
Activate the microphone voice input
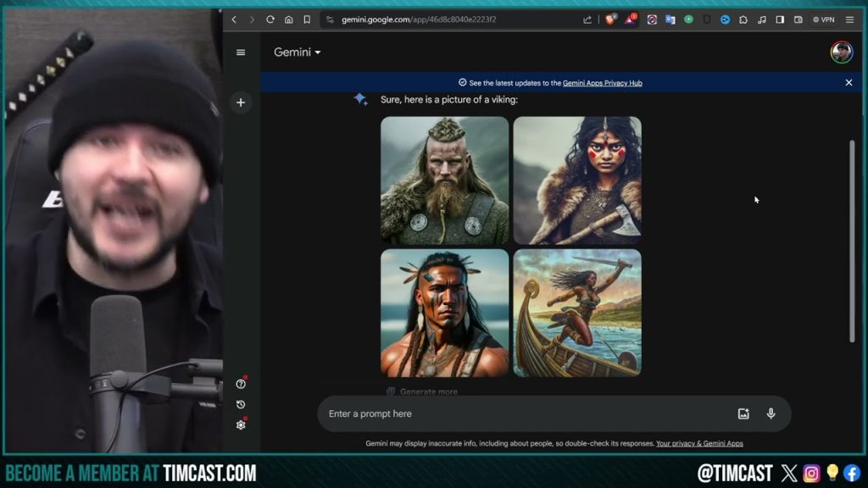[771, 413]
